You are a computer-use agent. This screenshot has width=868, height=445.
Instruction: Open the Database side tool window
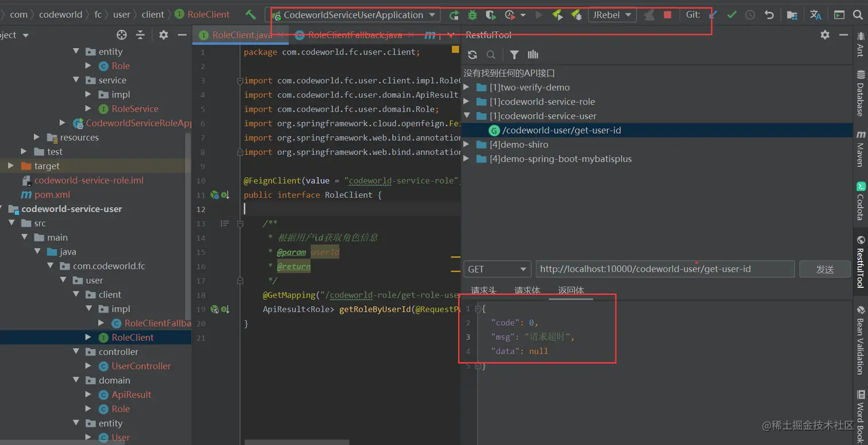(x=861, y=93)
